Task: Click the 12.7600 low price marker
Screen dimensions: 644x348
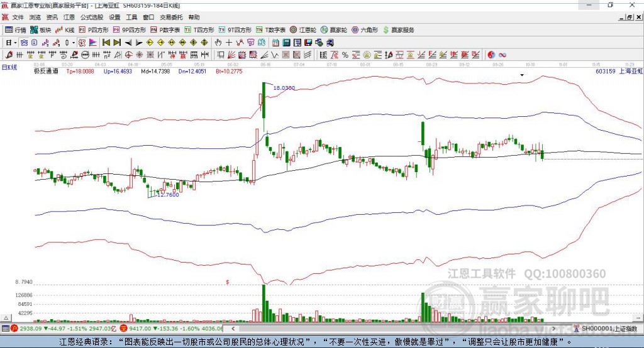Action: [x=169, y=195]
